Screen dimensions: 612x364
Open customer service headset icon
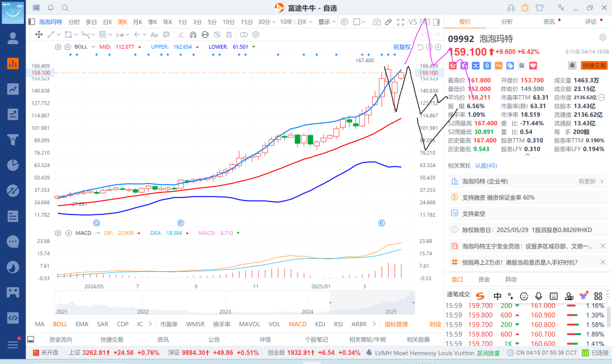[511, 7]
